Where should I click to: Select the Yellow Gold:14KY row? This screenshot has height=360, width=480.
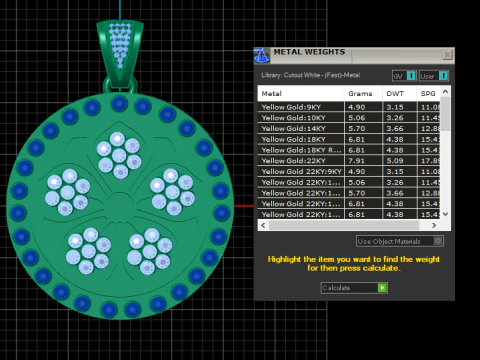(349, 128)
